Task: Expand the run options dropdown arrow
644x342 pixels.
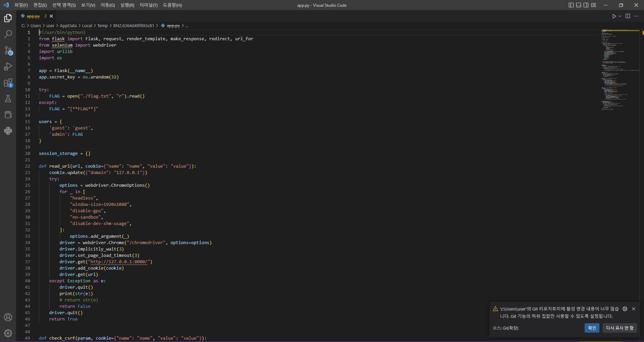Action: [620, 16]
